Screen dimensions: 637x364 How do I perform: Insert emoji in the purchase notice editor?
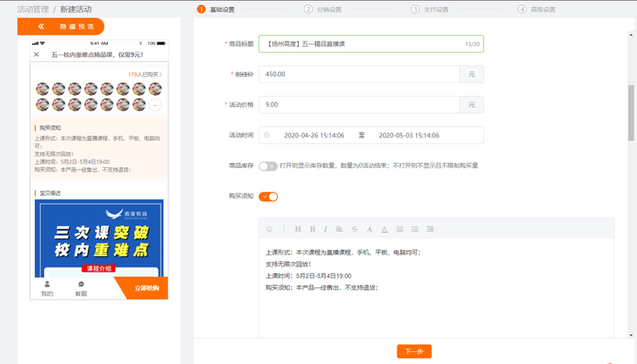click(x=269, y=229)
